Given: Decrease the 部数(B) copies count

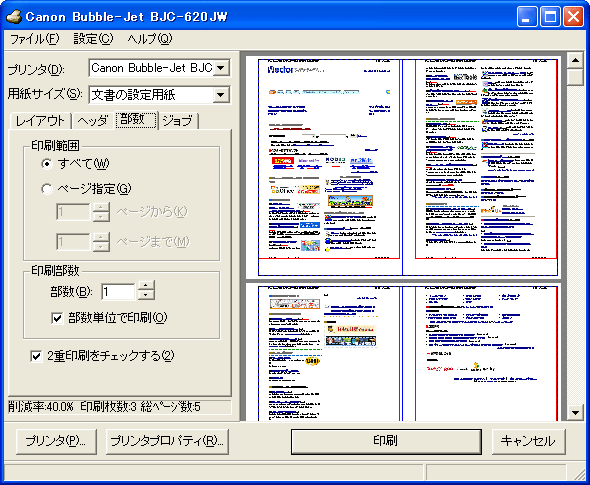Looking at the screenshot, I should click(x=146, y=295).
